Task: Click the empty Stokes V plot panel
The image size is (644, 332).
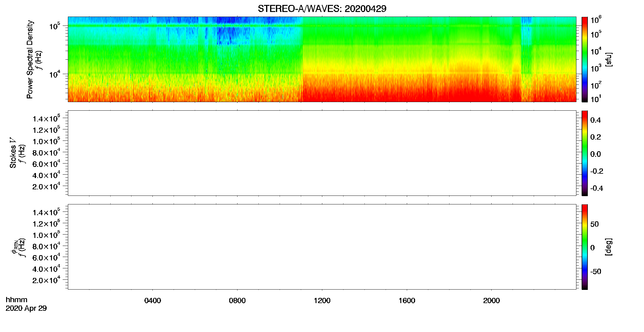Action: tap(322, 153)
